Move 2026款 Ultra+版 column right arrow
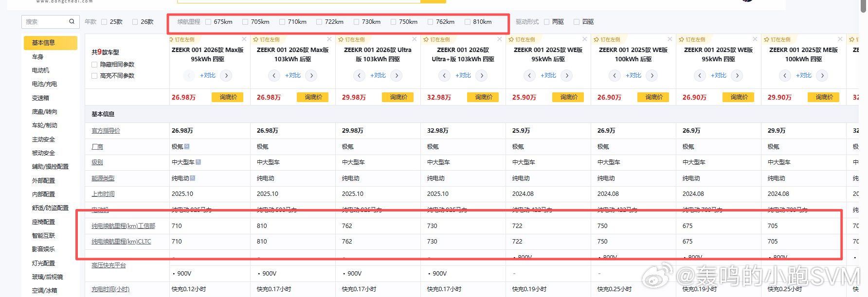 (482, 75)
